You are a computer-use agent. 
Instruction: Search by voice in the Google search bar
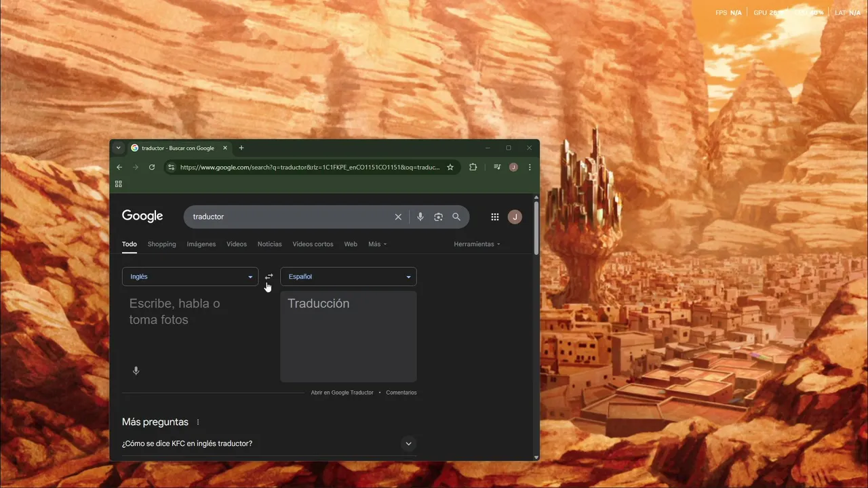[x=420, y=217]
